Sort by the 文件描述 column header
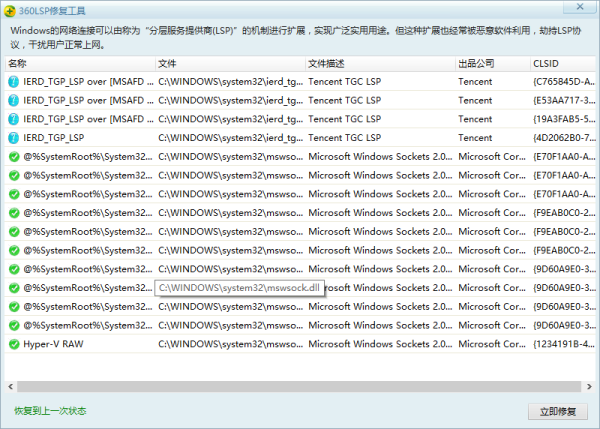 click(x=380, y=64)
